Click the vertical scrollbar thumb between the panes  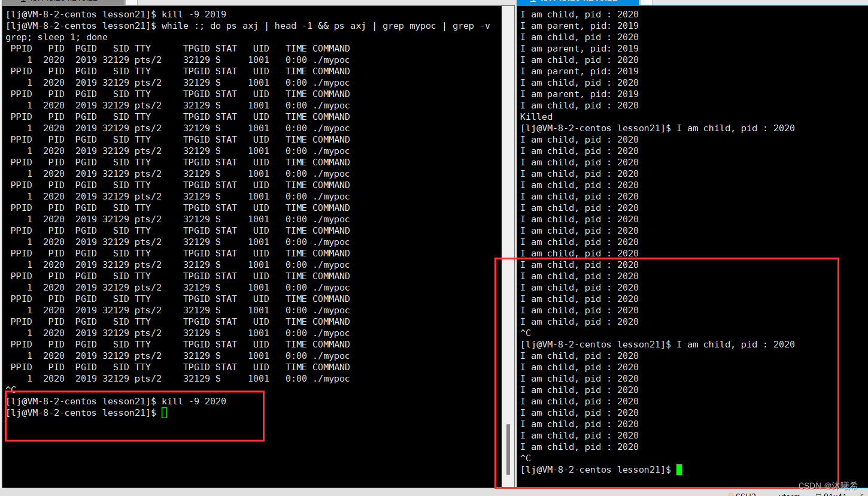509,448
